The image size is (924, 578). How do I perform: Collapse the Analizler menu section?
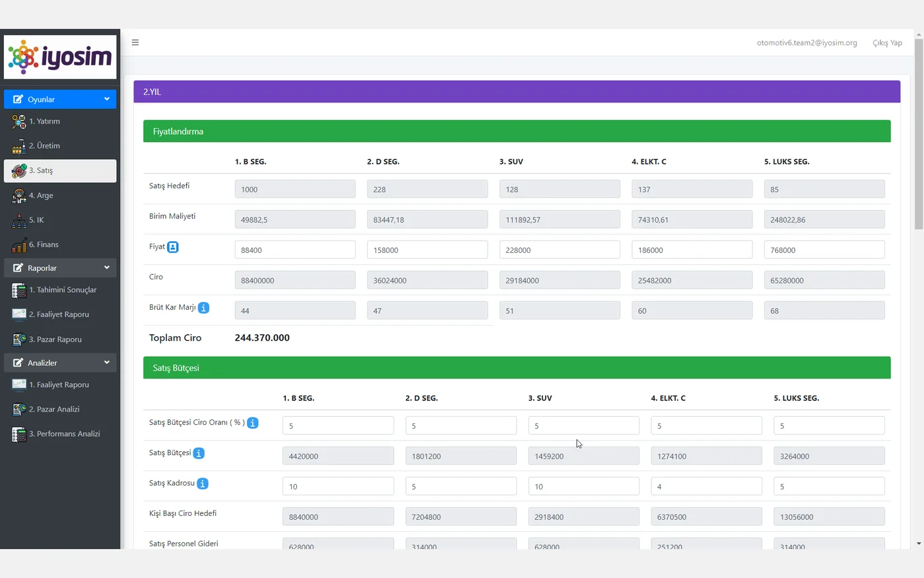(x=60, y=363)
